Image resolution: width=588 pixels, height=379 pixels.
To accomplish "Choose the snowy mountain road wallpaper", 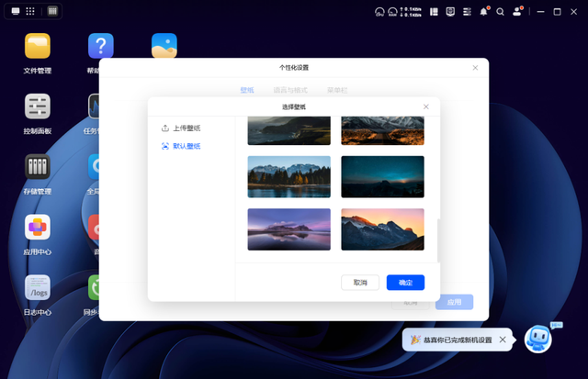I will [382, 130].
